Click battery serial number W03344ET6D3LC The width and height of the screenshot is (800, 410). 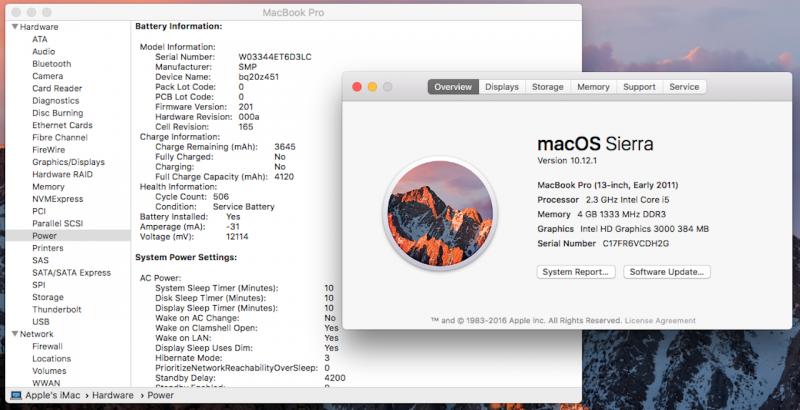(275, 57)
